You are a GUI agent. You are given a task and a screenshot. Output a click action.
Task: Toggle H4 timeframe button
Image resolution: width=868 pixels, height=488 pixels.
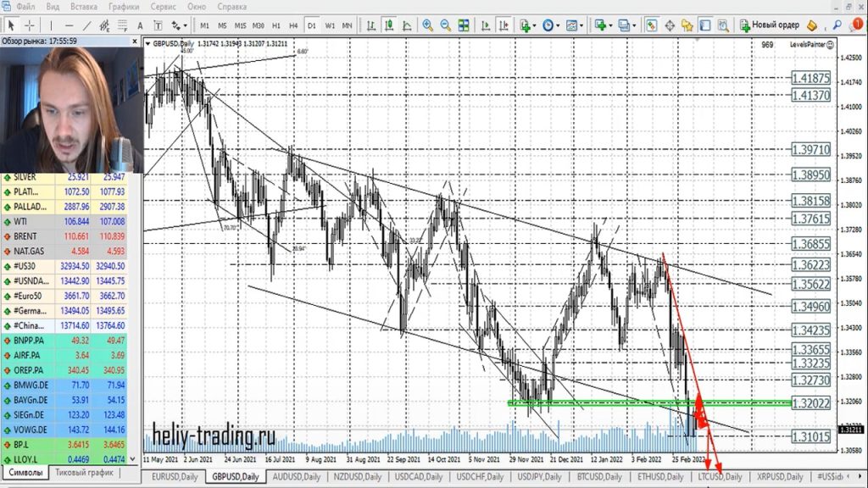293,25
